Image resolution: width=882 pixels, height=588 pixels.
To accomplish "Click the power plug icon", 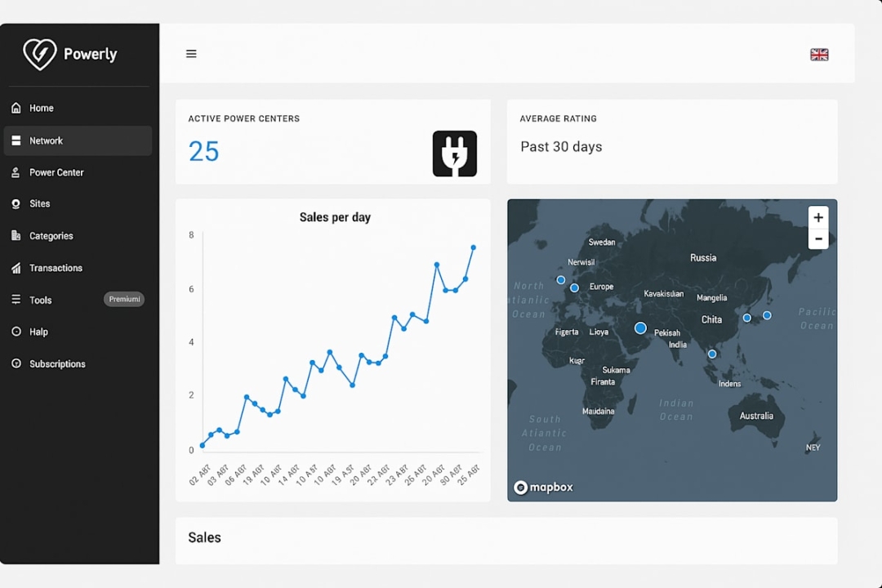I will (455, 154).
